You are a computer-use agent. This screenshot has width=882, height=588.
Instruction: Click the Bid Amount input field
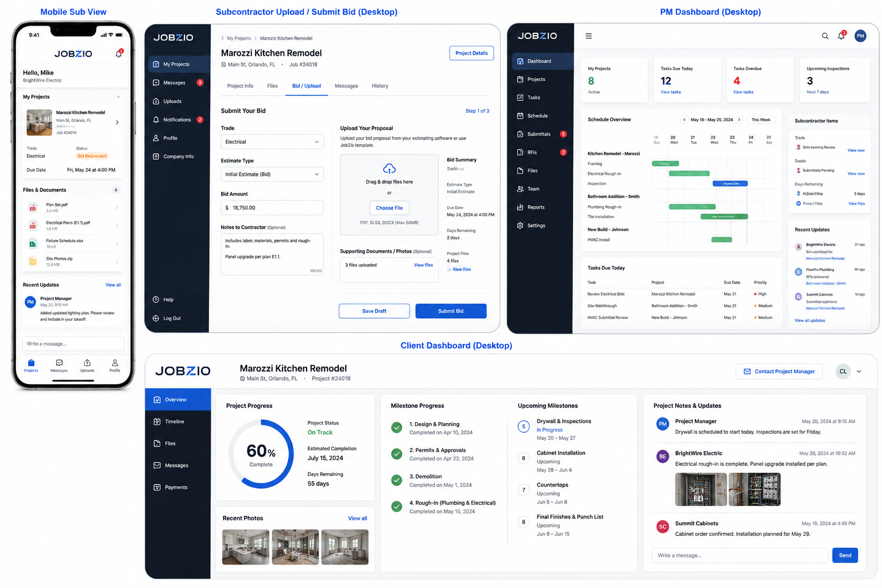(x=272, y=208)
